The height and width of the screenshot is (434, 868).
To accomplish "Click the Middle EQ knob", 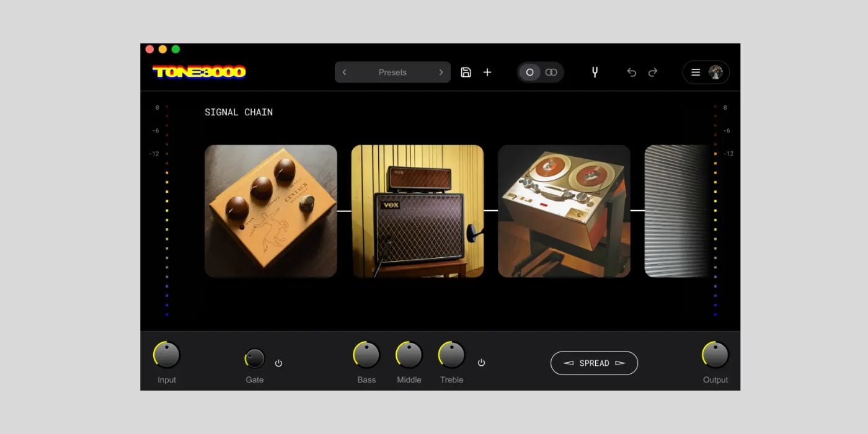I will point(409,355).
